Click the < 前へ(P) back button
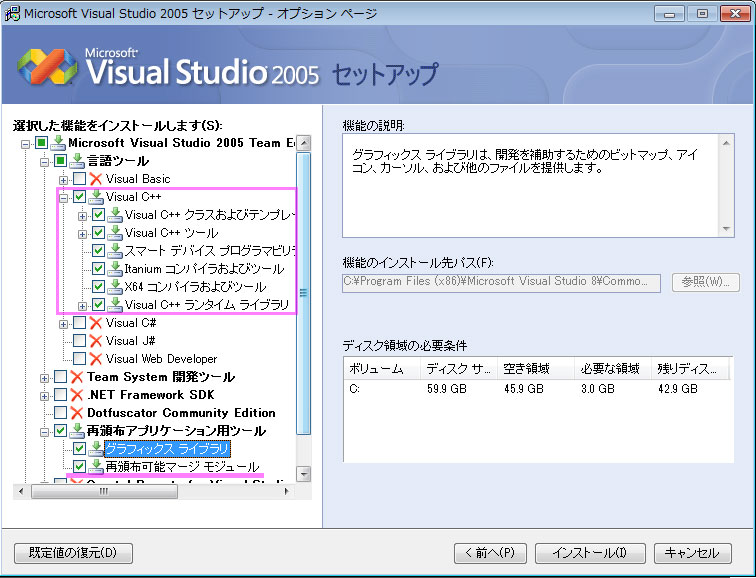Image resolution: width=756 pixels, height=578 pixels. (490, 553)
